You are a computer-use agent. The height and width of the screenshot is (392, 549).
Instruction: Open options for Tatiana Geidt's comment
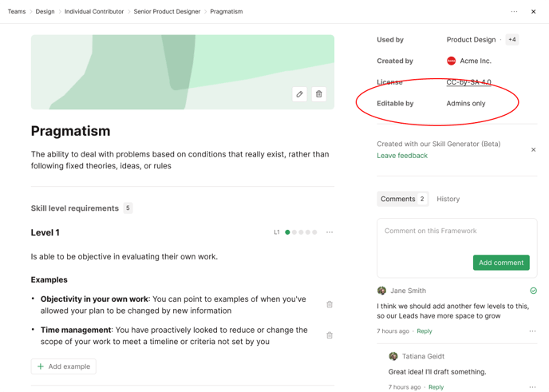point(532,387)
